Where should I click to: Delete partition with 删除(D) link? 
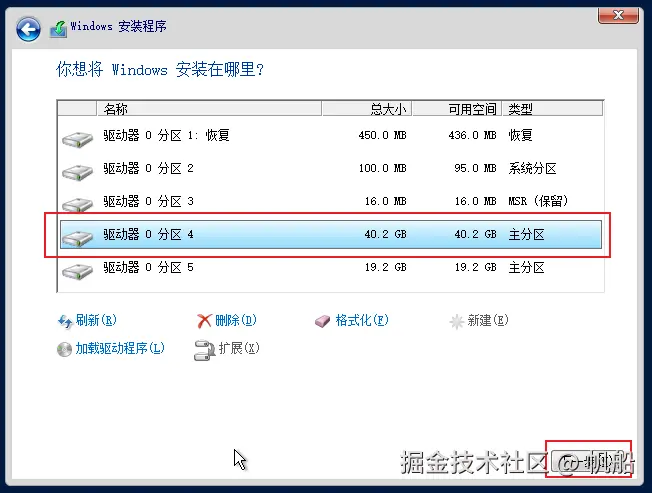tap(236, 320)
